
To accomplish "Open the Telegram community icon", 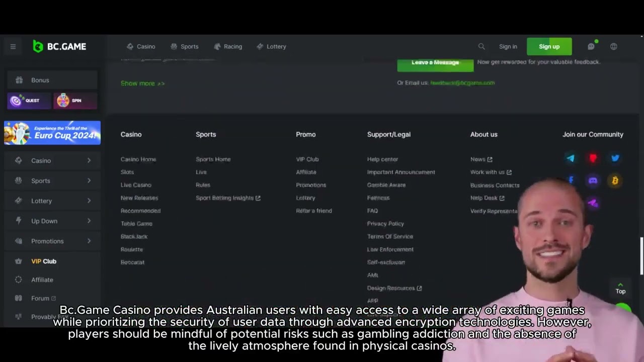I will pyautogui.click(x=571, y=158).
